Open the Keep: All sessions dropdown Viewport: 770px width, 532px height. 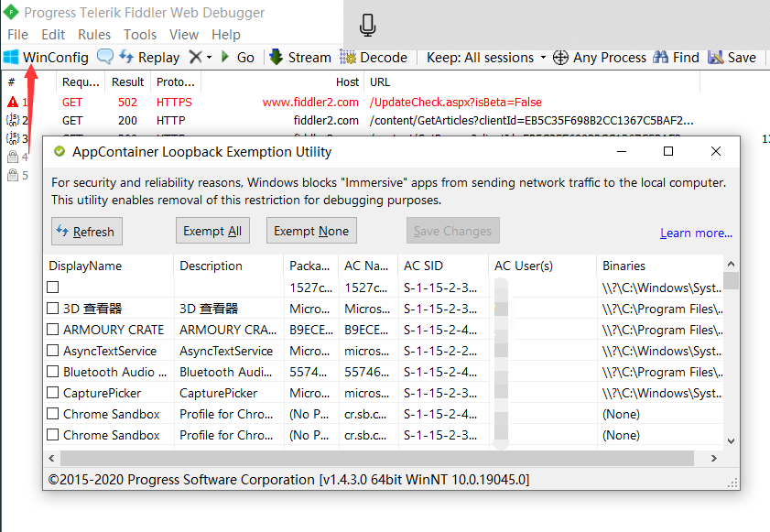click(486, 58)
